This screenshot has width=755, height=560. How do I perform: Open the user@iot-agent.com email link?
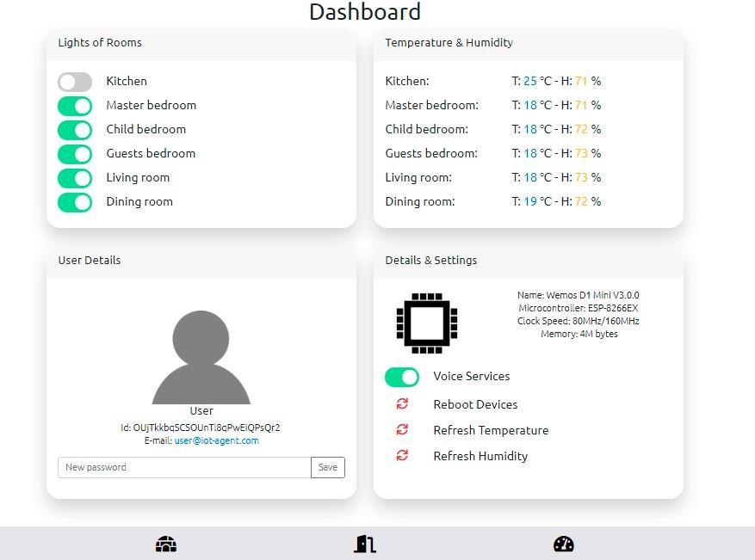click(x=216, y=440)
